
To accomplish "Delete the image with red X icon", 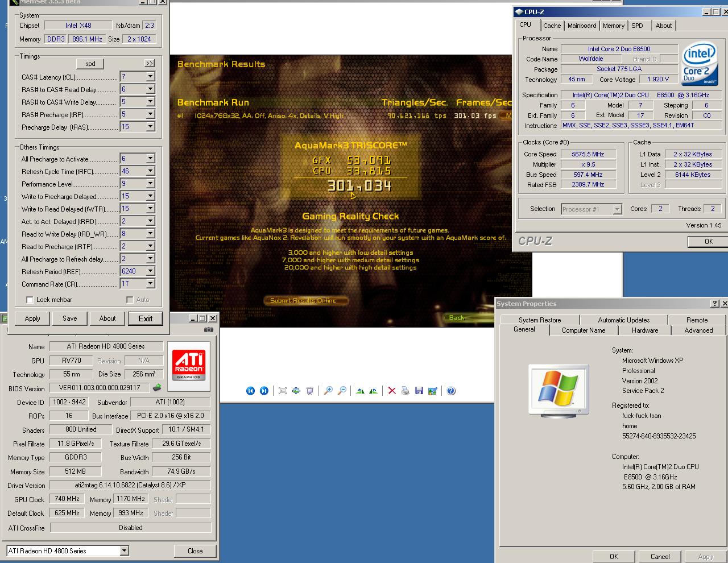I will [x=392, y=391].
